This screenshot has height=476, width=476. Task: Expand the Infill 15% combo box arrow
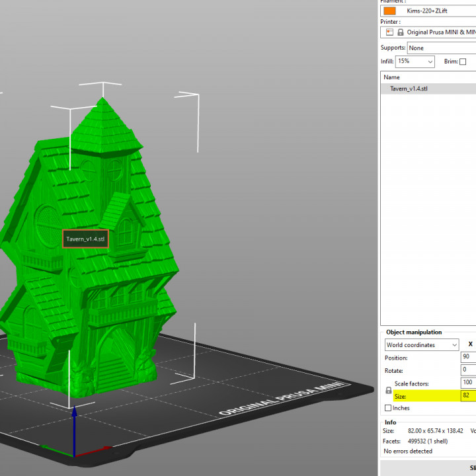(430, 62)
